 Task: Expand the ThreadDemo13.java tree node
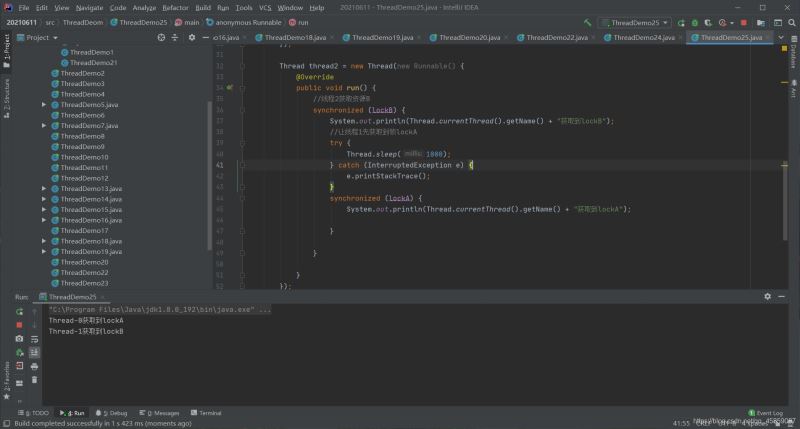click(44, 189)
